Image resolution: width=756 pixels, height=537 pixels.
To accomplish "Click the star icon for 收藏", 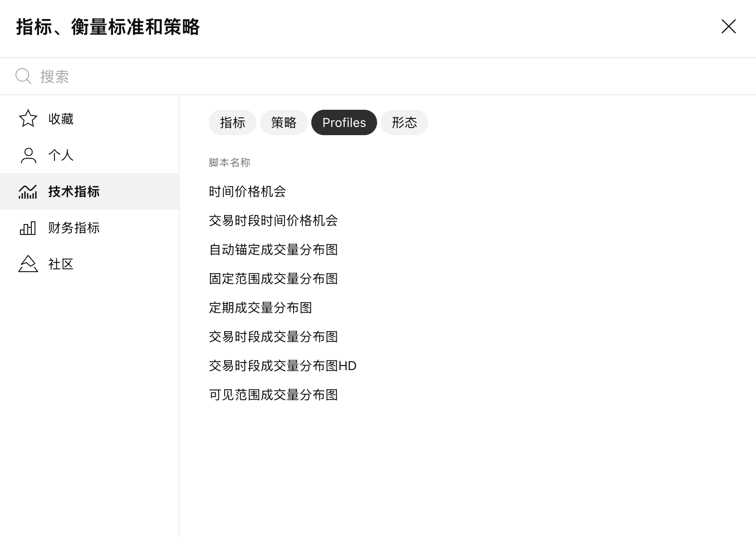I will (28, 118).
